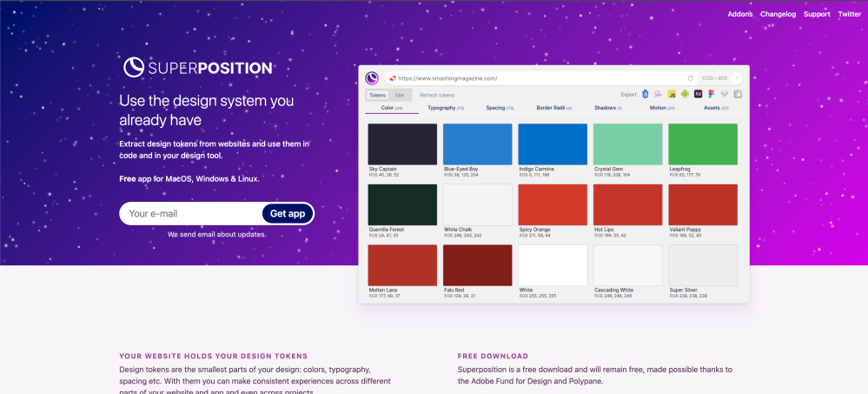Select the Super Silver swatch
Image resolution: width=868 pixels, height=394 pixels.
pos(703,265)
